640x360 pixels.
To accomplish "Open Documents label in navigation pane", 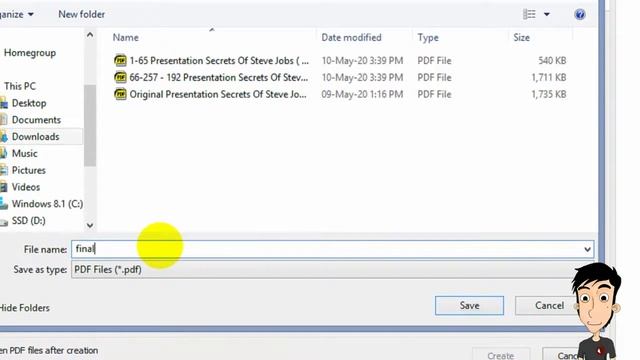I will point(36,120).
